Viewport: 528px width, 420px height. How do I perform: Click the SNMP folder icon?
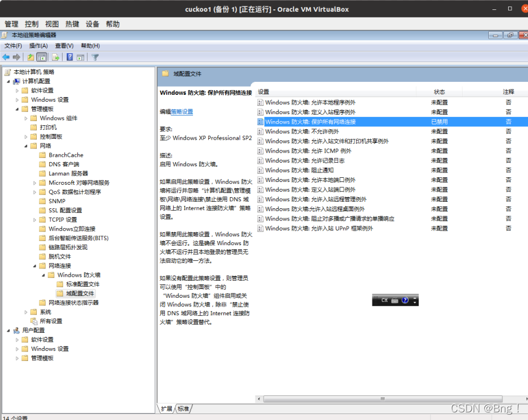coord(43,201)
